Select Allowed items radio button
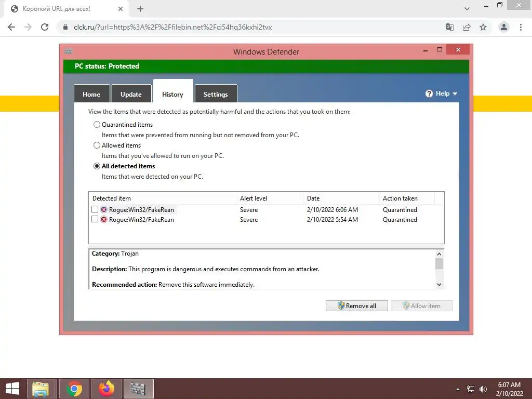Viewport: 532px width, 399px height. (97, 145)
